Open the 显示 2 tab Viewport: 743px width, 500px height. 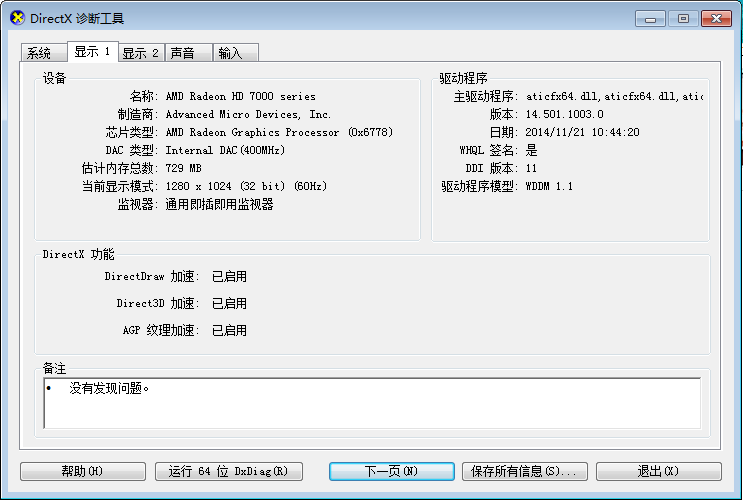tap(141, 53)
